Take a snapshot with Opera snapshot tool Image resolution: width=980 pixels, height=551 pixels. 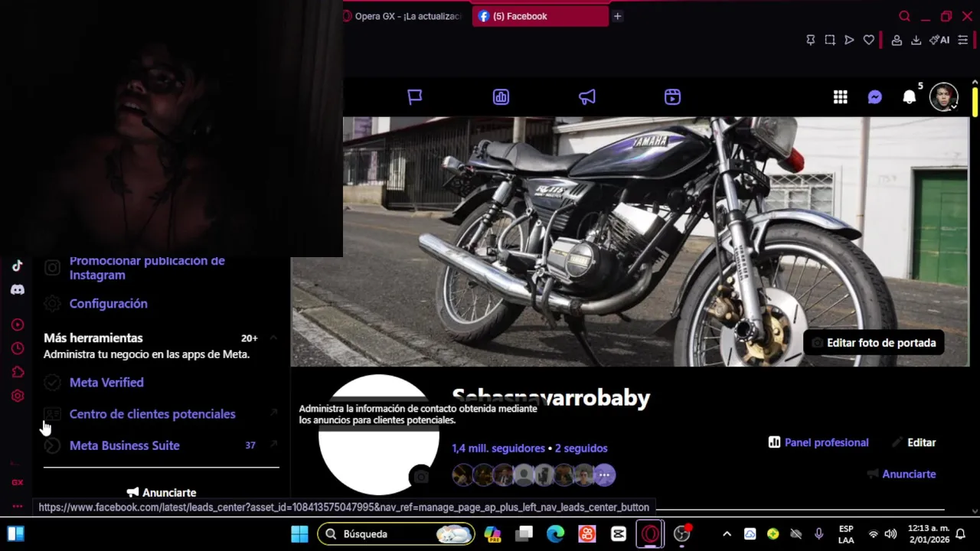830,40
